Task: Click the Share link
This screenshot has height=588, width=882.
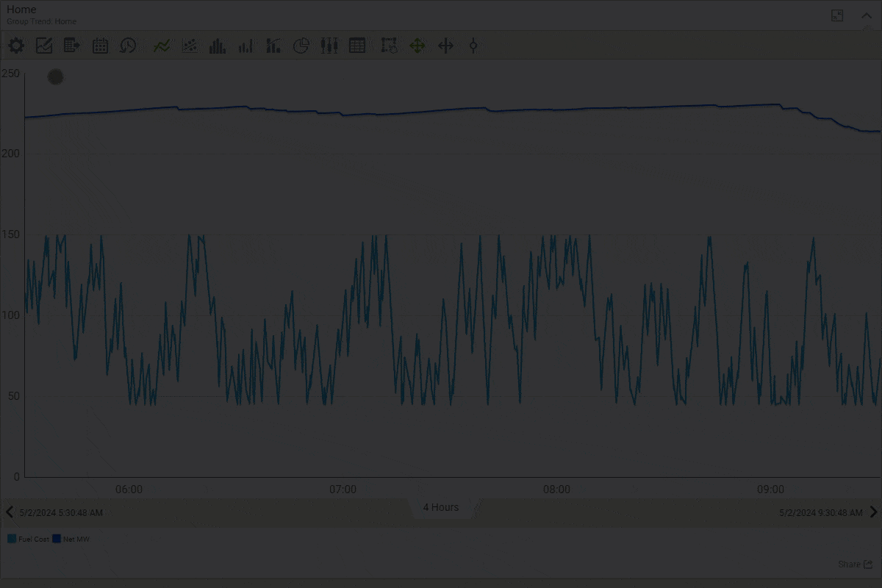Action: 855,564
